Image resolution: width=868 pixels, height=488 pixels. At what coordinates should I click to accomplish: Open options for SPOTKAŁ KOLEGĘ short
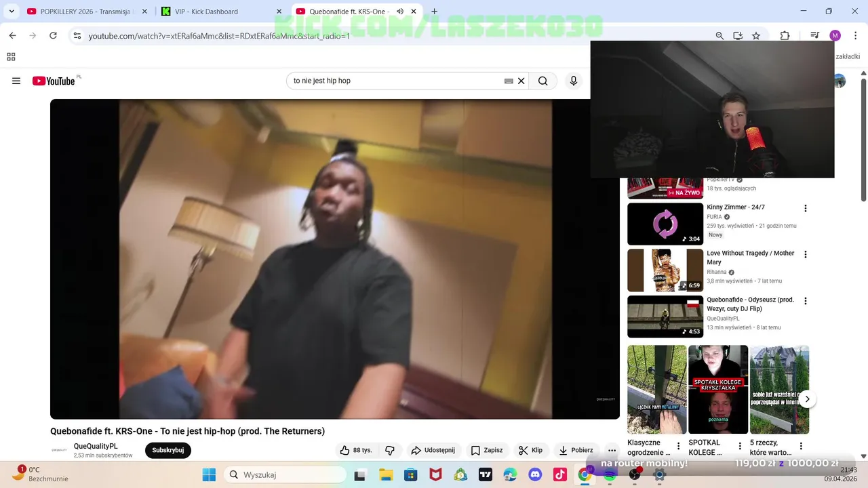pos(740,446)
